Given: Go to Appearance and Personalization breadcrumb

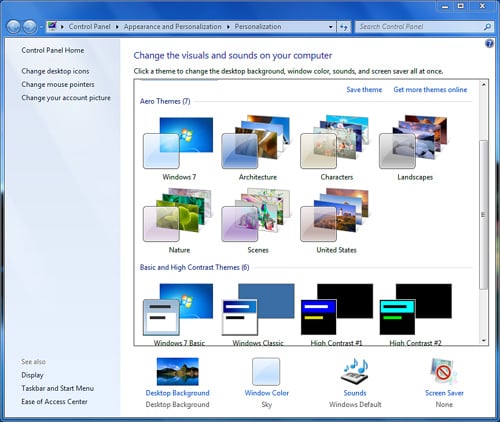Looking at the screenshot, I should click(172, 27).
